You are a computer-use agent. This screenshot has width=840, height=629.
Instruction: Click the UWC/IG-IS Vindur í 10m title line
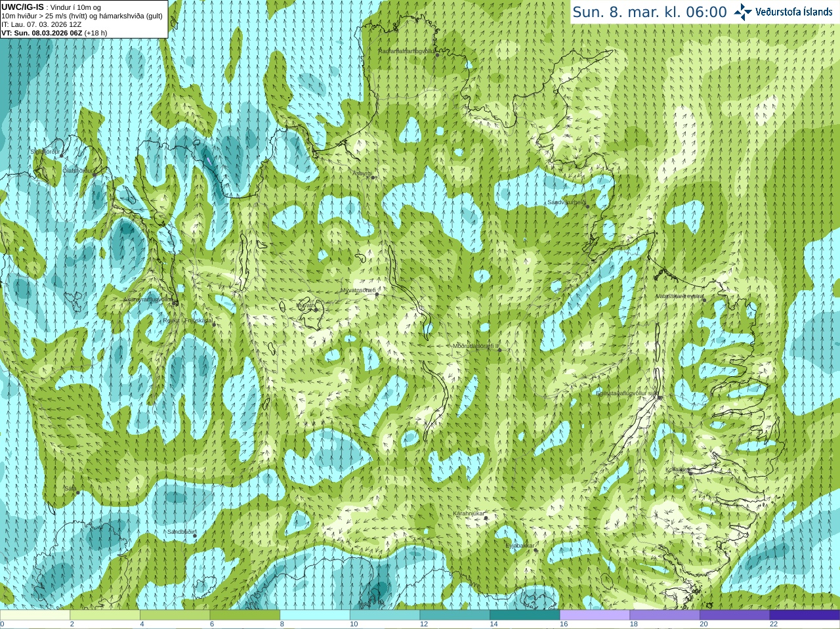coord(51,7)
